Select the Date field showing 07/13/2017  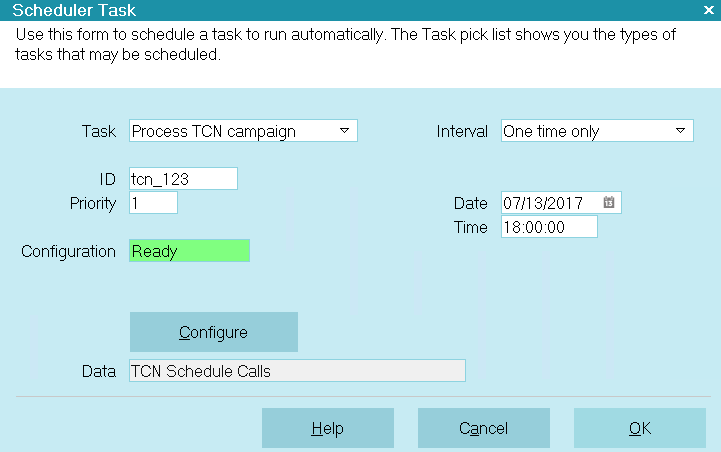[561, 203]
